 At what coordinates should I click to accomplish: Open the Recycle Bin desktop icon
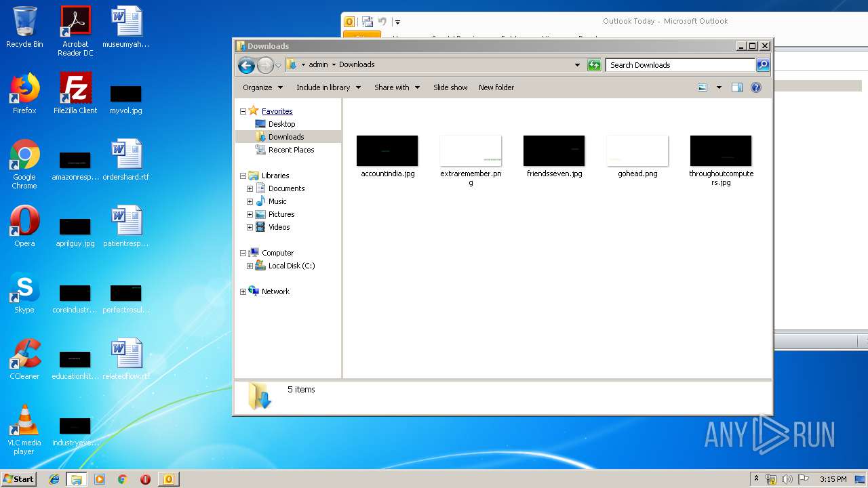[x=24, y=27]
